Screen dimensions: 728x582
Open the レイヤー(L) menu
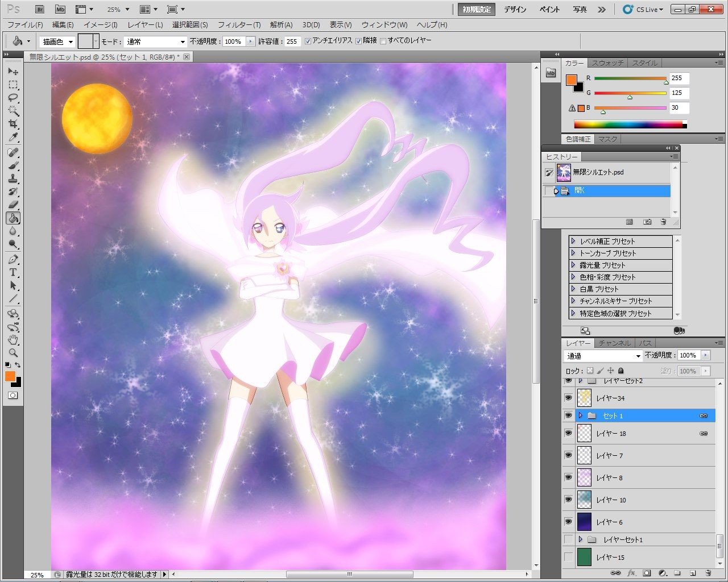145,25
